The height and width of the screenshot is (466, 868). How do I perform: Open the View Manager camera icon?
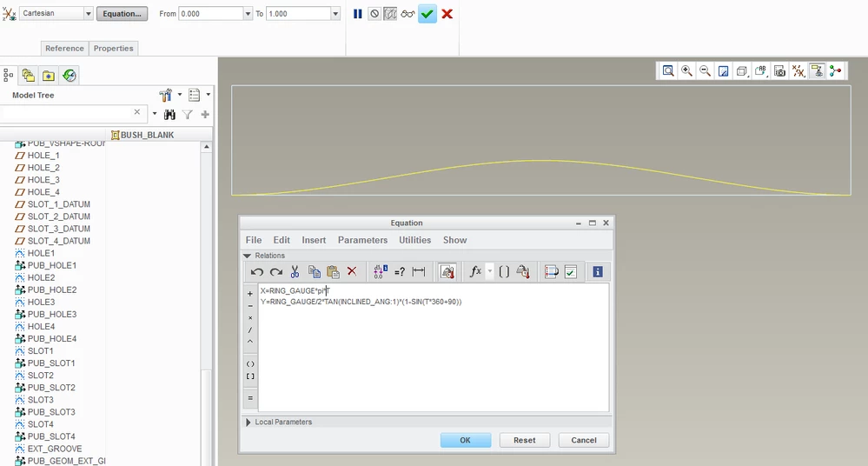pyautogui.click(x=779, y=71)
